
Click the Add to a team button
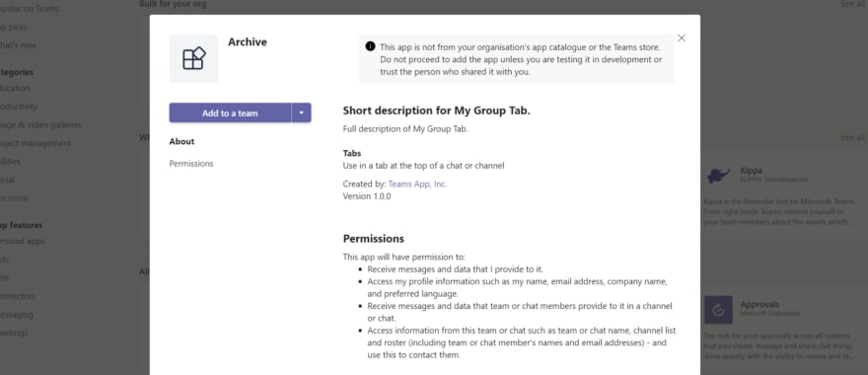(x=230, y=113)
